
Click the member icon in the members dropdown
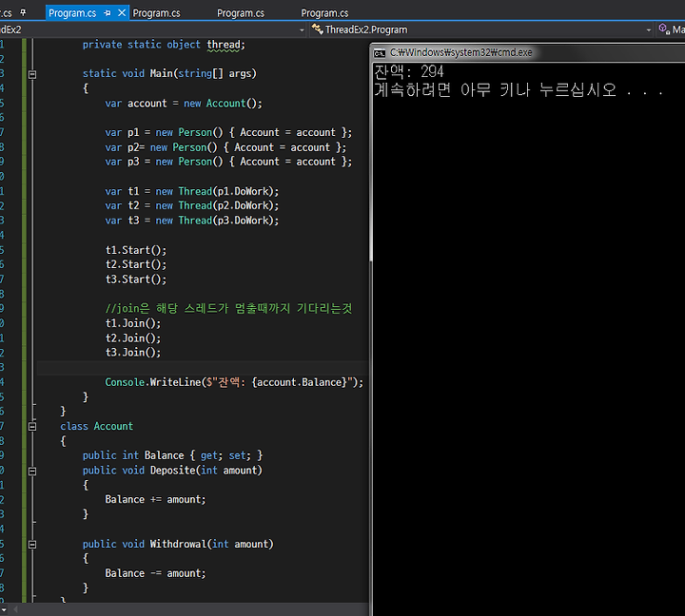664,29
